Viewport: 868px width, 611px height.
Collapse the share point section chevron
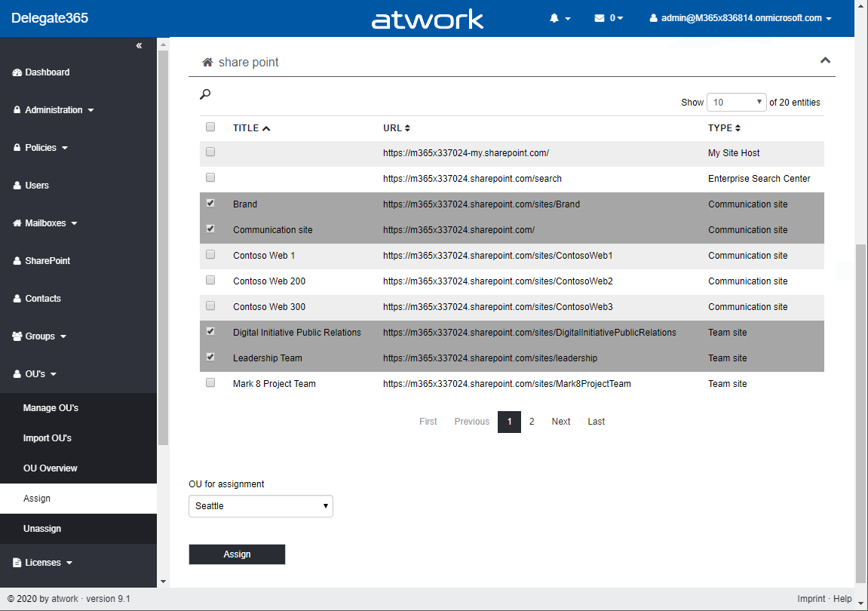coord(825,60)
